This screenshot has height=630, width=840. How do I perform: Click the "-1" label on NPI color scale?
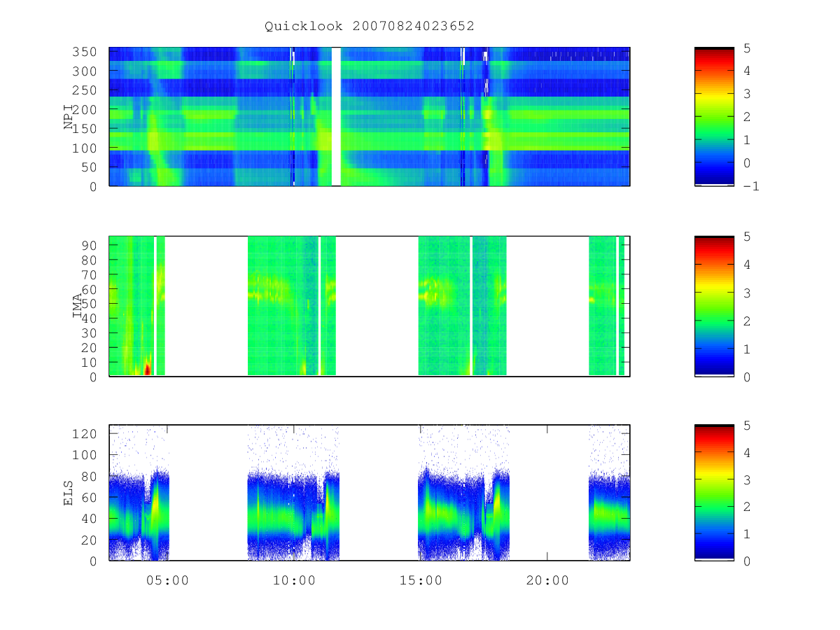tap(752, 186)
